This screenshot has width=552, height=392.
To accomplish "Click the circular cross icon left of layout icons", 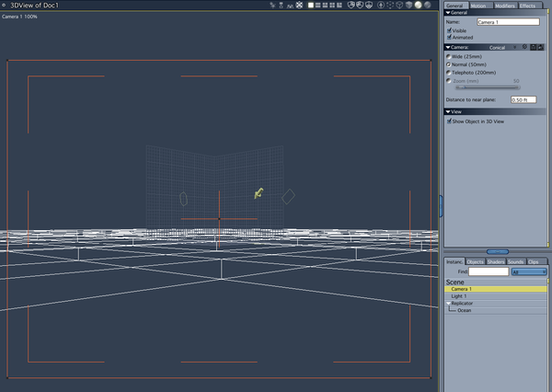I will [299, 5].
